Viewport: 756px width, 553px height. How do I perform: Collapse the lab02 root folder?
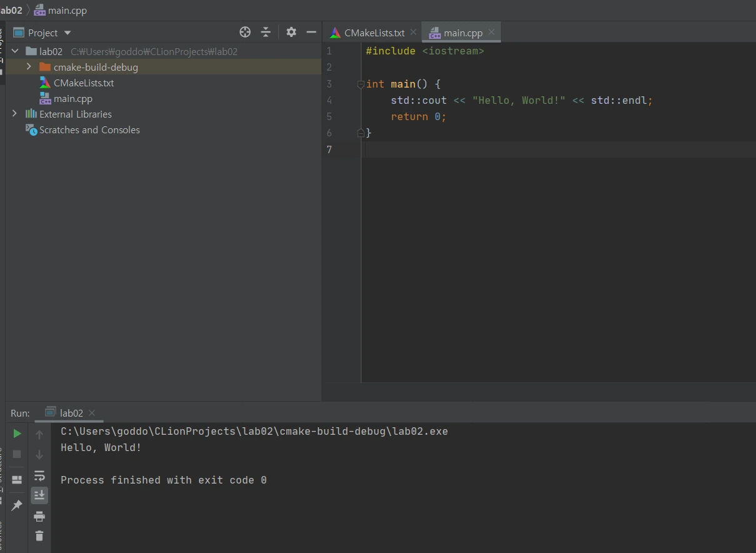pyautogui.click(x=15, y=51)
